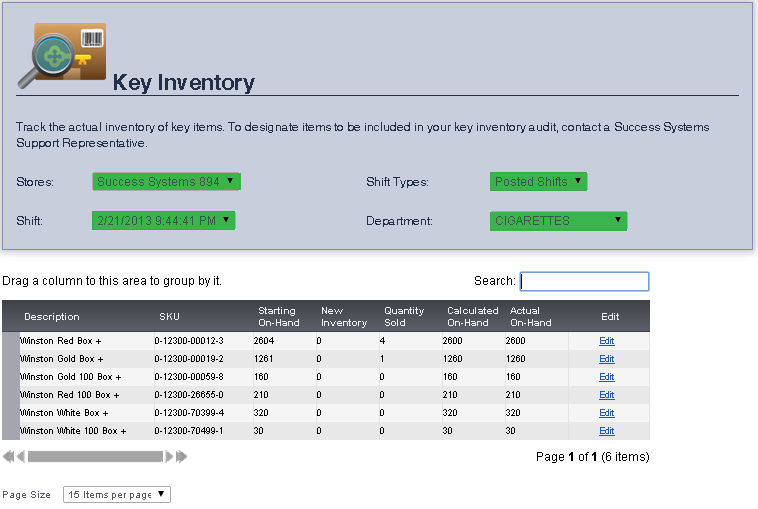Go to first page arrow icon

tap(8, 456)
